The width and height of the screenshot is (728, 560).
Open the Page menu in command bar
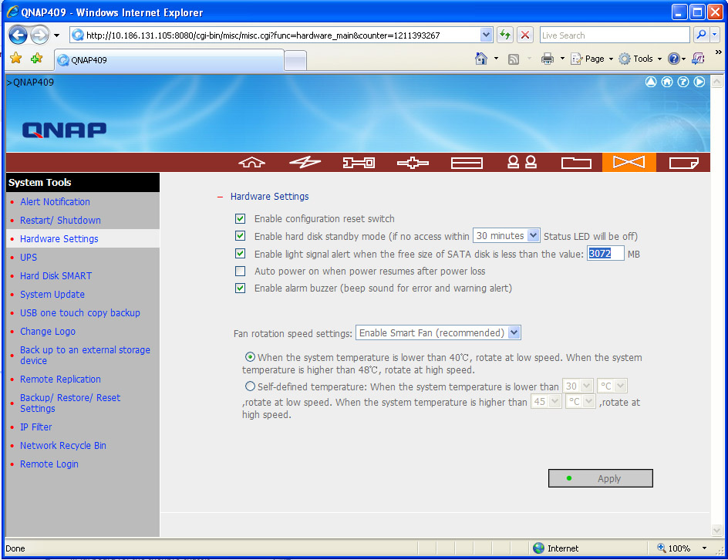[x=592, y=59]
